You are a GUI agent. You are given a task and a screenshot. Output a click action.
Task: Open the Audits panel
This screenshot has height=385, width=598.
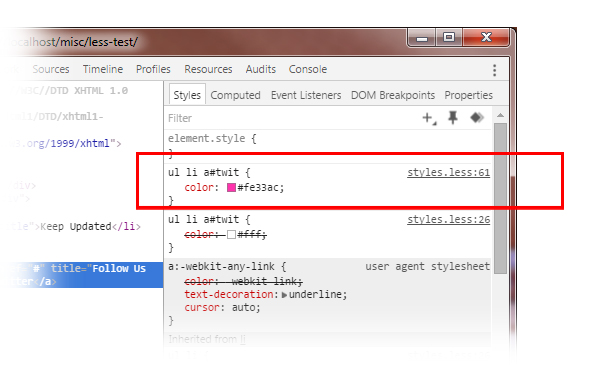click(261, 69)
